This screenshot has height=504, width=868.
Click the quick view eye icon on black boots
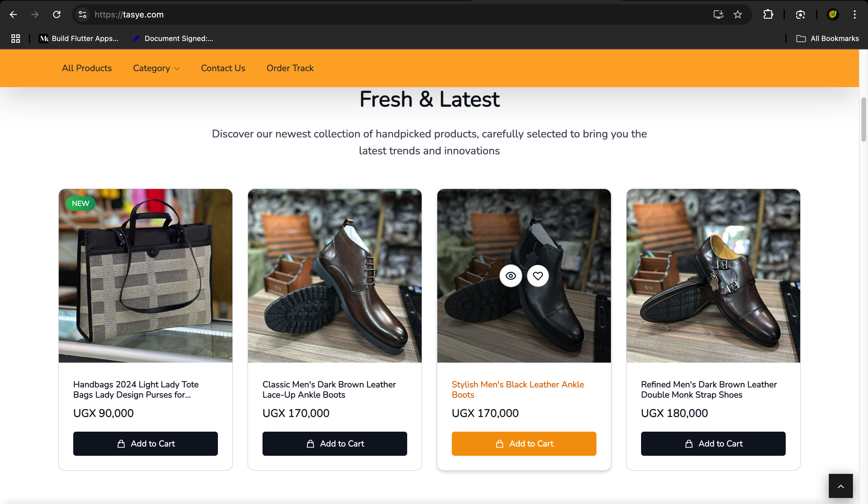pyautogui.click(x=511, y=276)
